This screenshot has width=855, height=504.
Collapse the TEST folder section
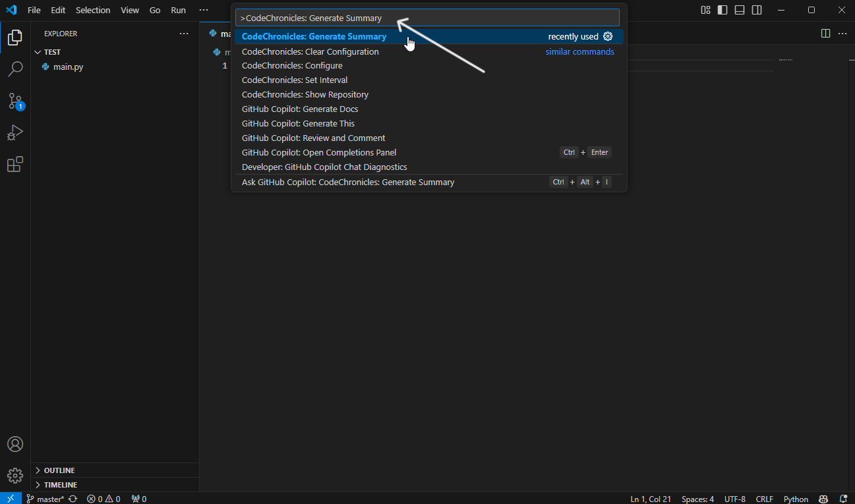115,52
